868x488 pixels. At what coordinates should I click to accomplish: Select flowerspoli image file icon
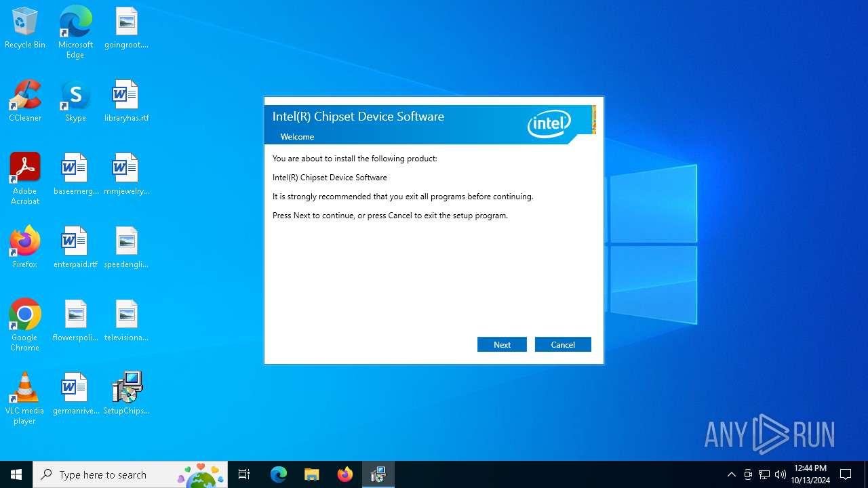coord(75,321)
